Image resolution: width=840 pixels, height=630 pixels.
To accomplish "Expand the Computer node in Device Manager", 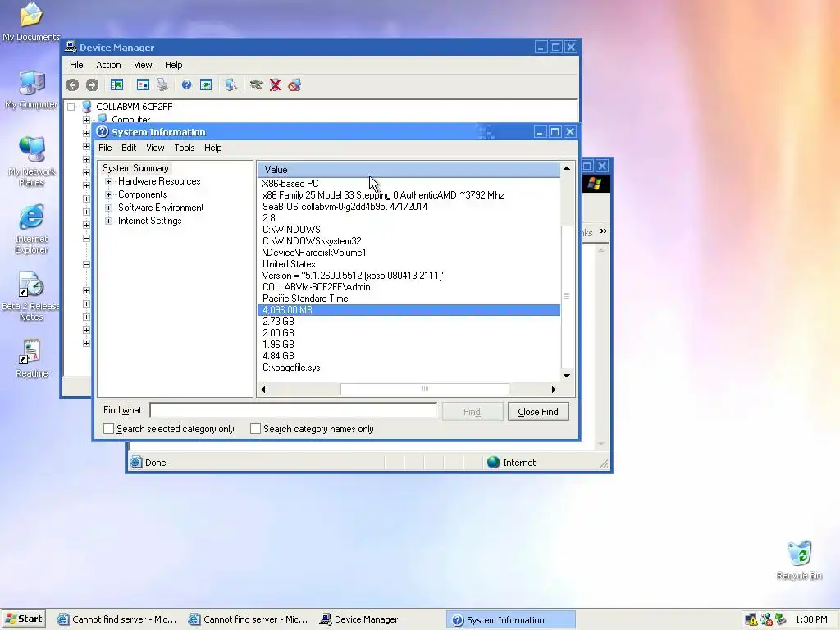I will click(x=86, y=120).
